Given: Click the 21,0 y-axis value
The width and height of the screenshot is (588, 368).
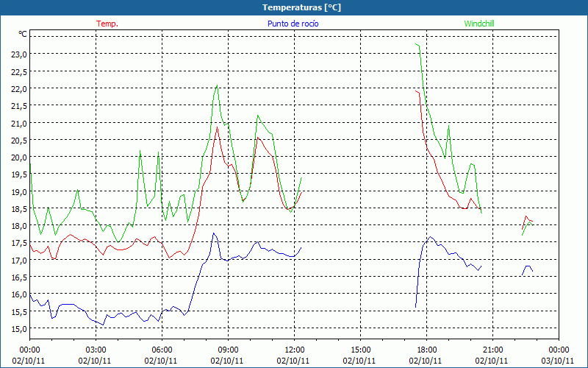Looking at the screenshot, I should [19, 124].
